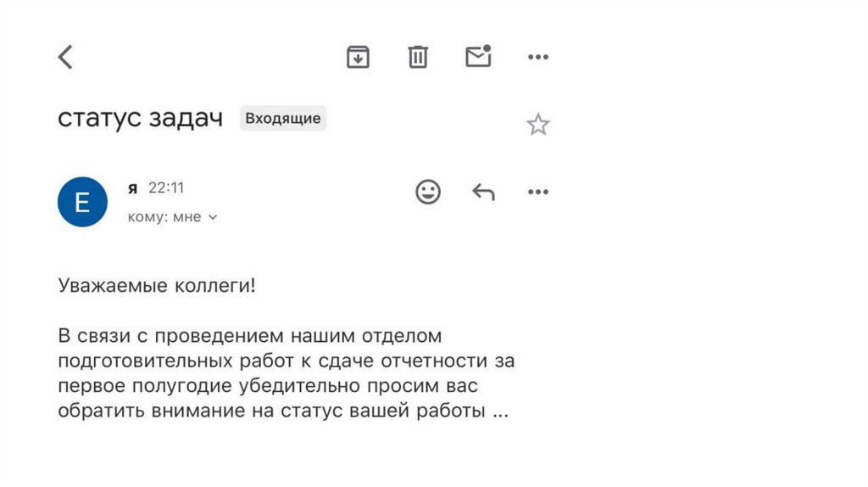
Task: Click the message time 22:11
Action: (166, 188)
